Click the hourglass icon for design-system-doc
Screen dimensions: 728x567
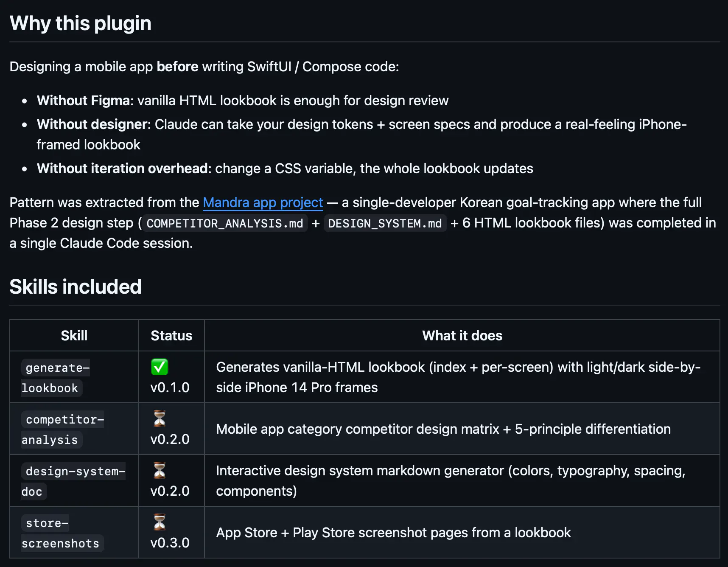pyautogui.click(x=160, y=471)
